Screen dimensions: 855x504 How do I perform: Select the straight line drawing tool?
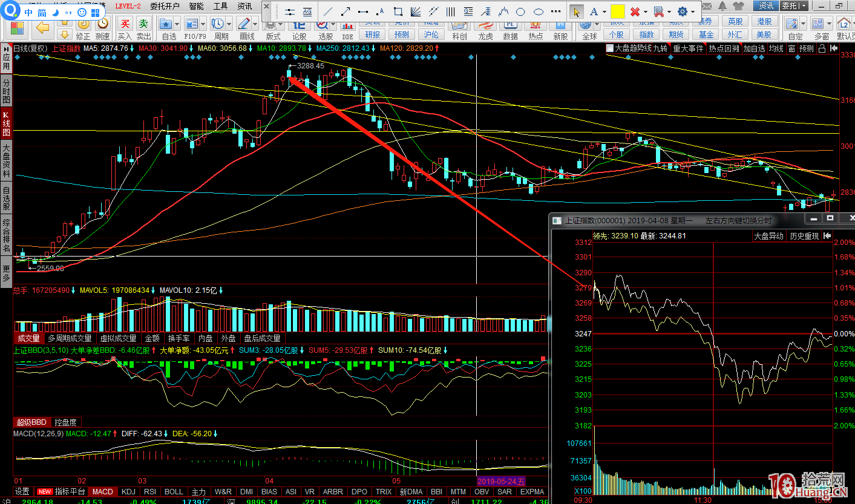coord(329,11)
